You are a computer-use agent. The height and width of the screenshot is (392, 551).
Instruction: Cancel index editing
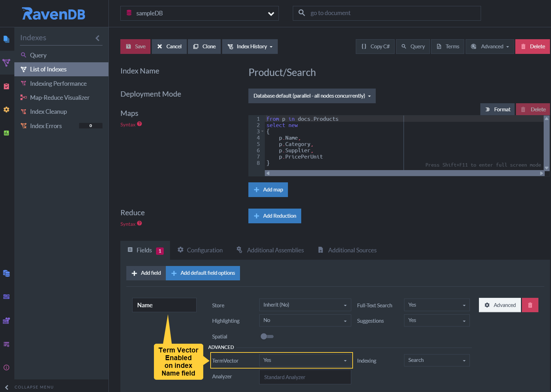[169, 47]
